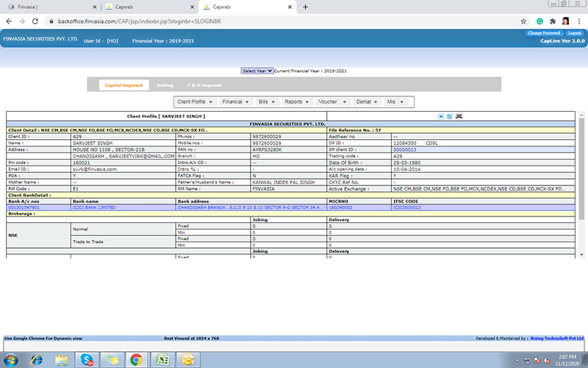Go forward using browser forward arrow
588x368 pixels.
pos(22,21)
